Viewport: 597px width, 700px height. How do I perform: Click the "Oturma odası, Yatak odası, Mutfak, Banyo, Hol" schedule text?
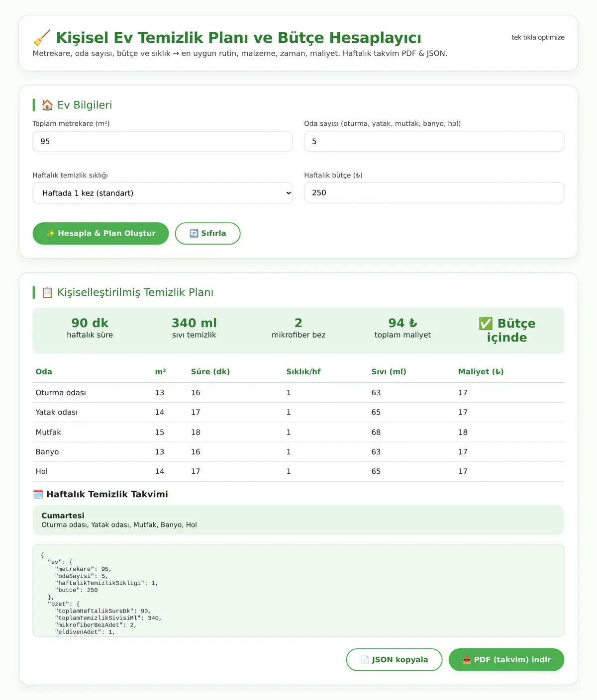(119, 525)
